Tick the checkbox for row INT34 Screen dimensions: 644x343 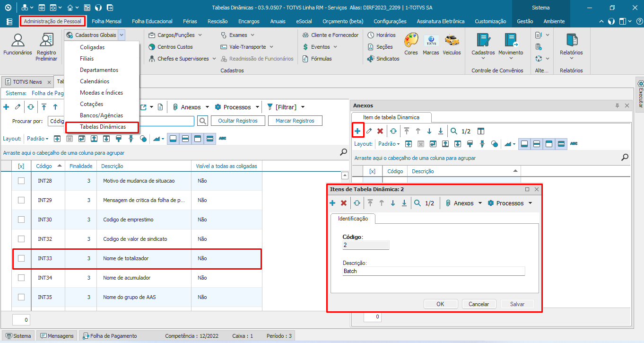click(x=21, y=278)
